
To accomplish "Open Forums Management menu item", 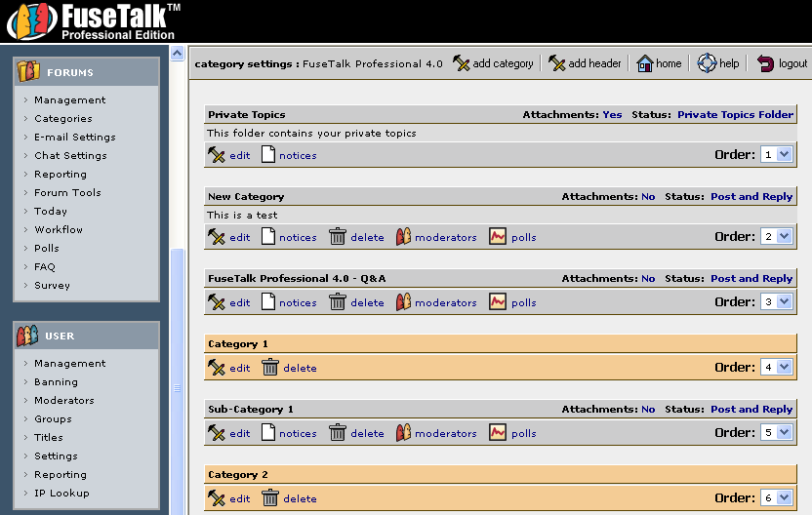I will [x=70, y=99].
